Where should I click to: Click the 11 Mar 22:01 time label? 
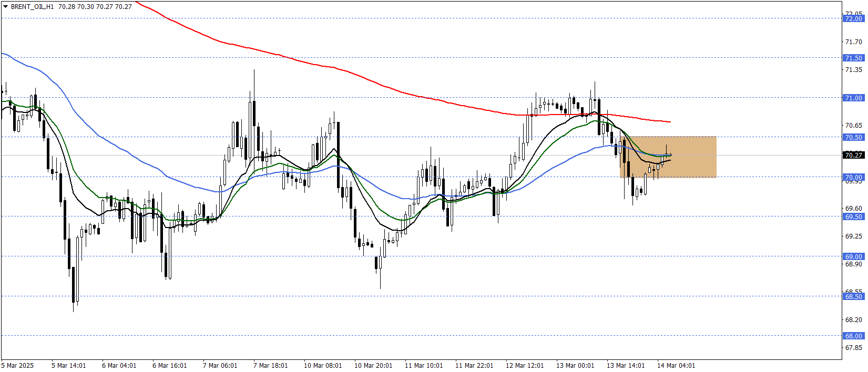point(474,366)
